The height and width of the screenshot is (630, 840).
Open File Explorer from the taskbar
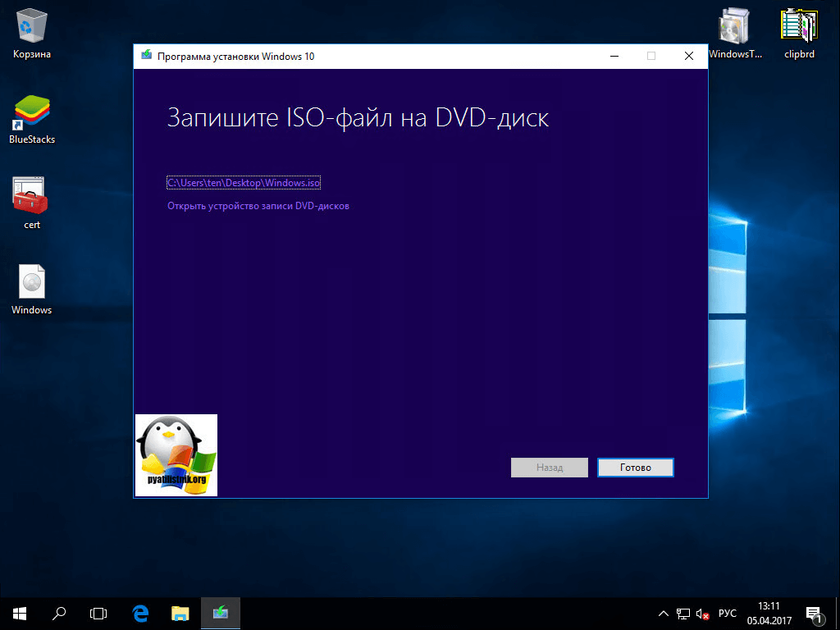tap(180, 613)
